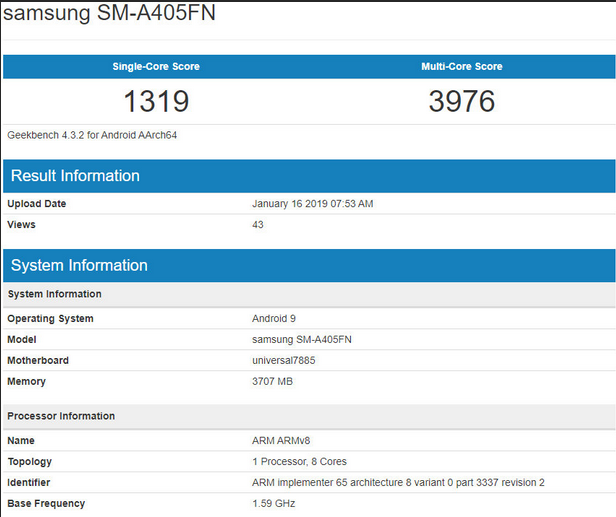Click the Processor Information subheader
This screenshot has height=517, width=616.
[309, 416]
